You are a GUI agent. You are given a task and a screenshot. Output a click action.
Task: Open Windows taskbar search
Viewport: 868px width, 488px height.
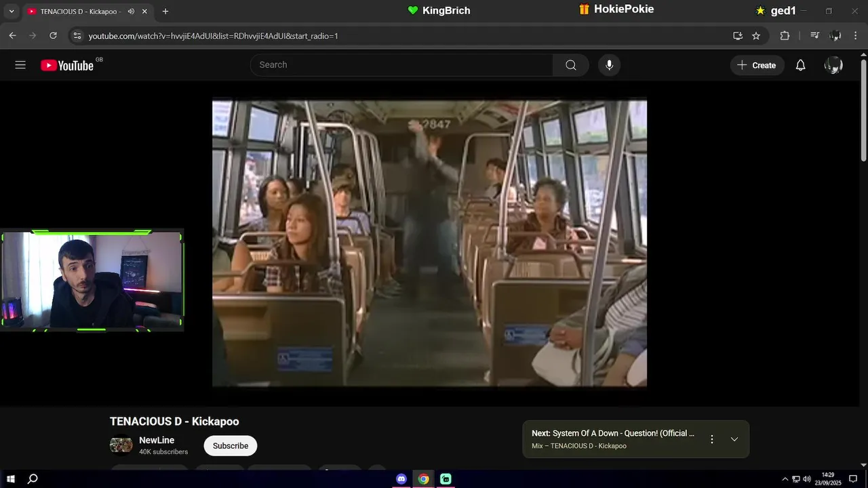[33, 479]
